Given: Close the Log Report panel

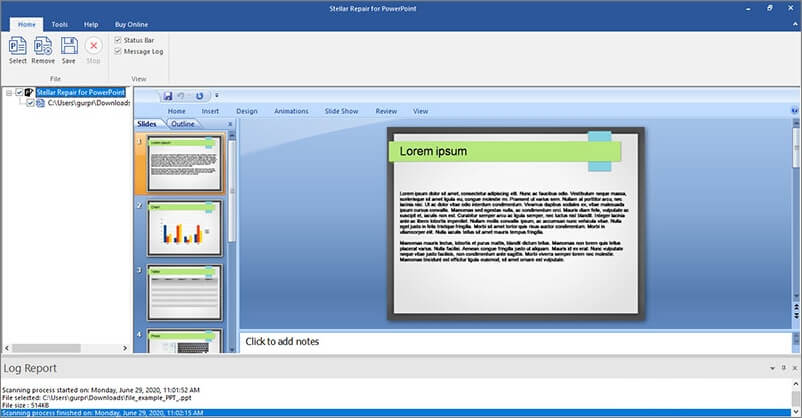Looking at the screenshot, I should 795,368.
